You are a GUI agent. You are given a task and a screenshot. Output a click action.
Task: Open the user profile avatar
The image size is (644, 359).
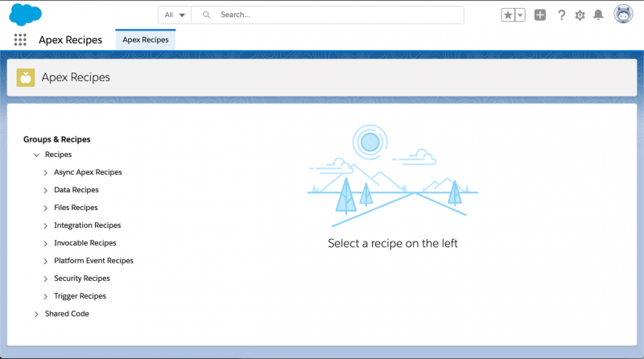tap(623, 14)
